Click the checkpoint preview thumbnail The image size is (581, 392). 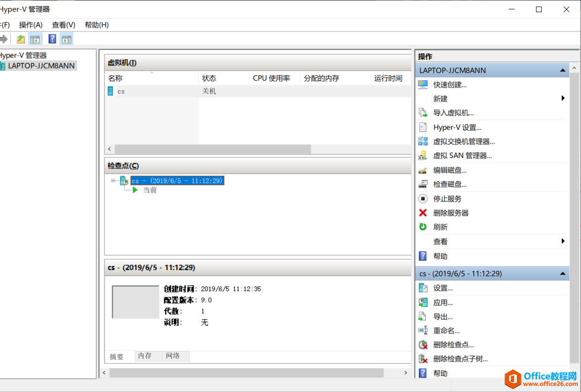tap(135, 302)
